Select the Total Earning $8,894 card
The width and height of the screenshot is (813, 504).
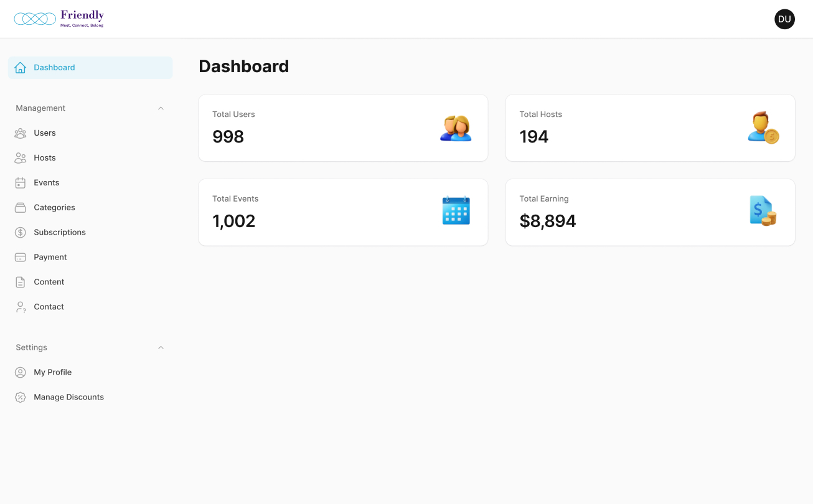point(650,213)
